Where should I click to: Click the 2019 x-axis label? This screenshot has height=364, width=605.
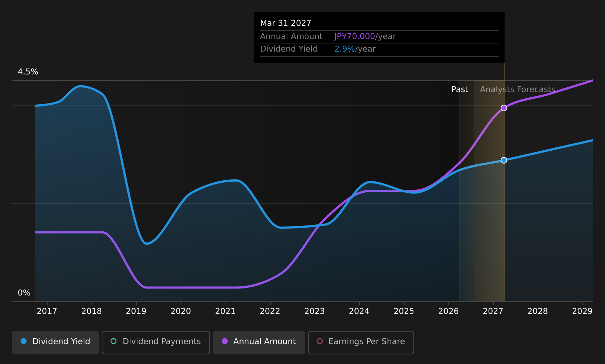pos(136,311)
